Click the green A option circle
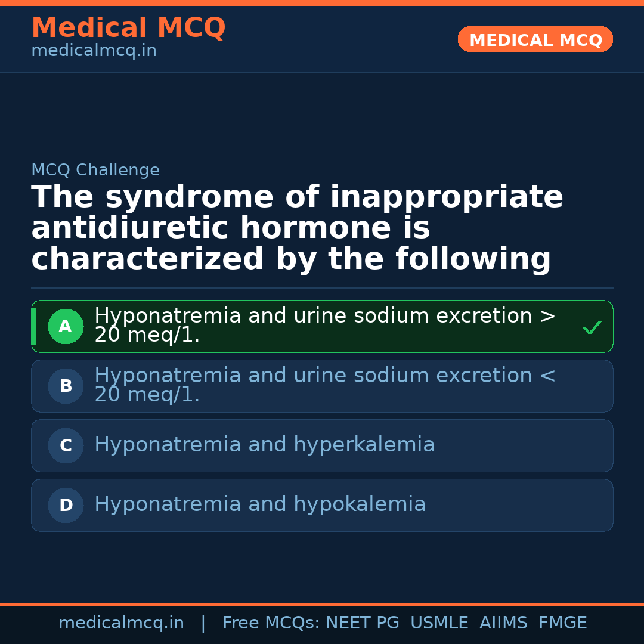The width and height of the screenshot is (644, 644). [66, 327]
